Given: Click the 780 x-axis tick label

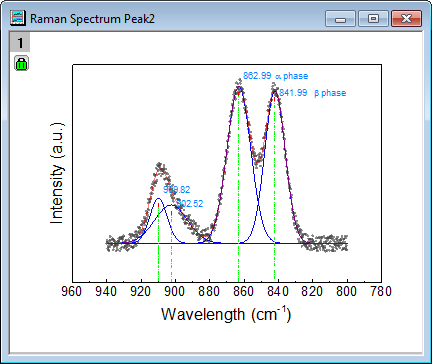Looking at the screenshot, I should 381,292.
